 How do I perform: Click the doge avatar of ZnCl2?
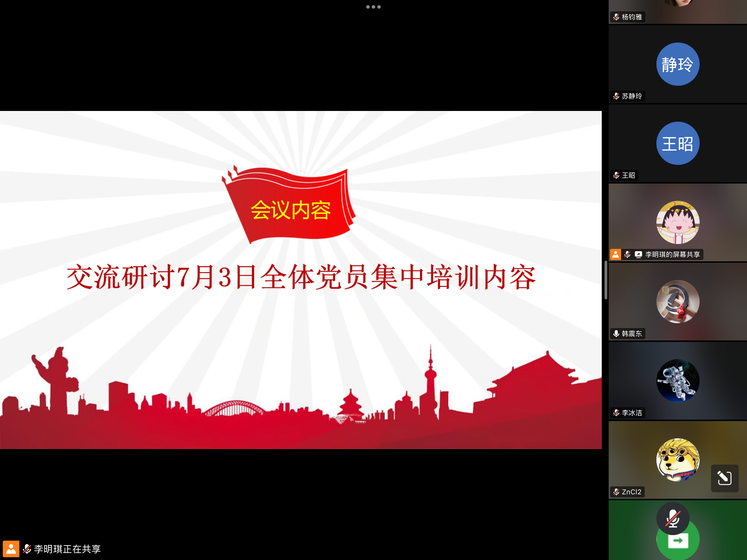[677, 460]
